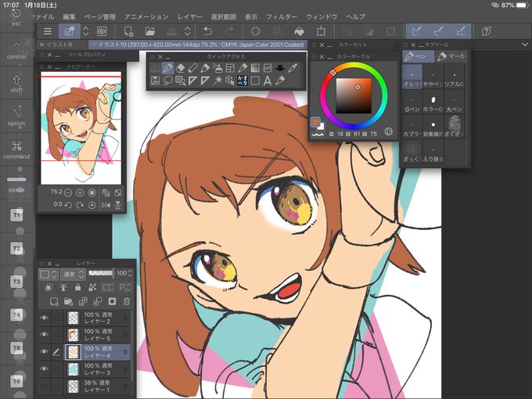Open Color Circle panel menu icon

tap(314, 56)
